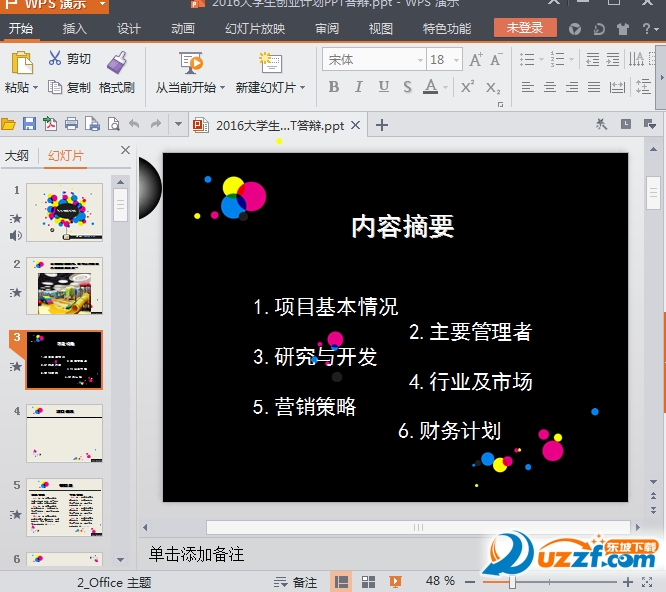666x592 pixels.
Task: Open bullet list style dropdown
Action: coord(541,59)
